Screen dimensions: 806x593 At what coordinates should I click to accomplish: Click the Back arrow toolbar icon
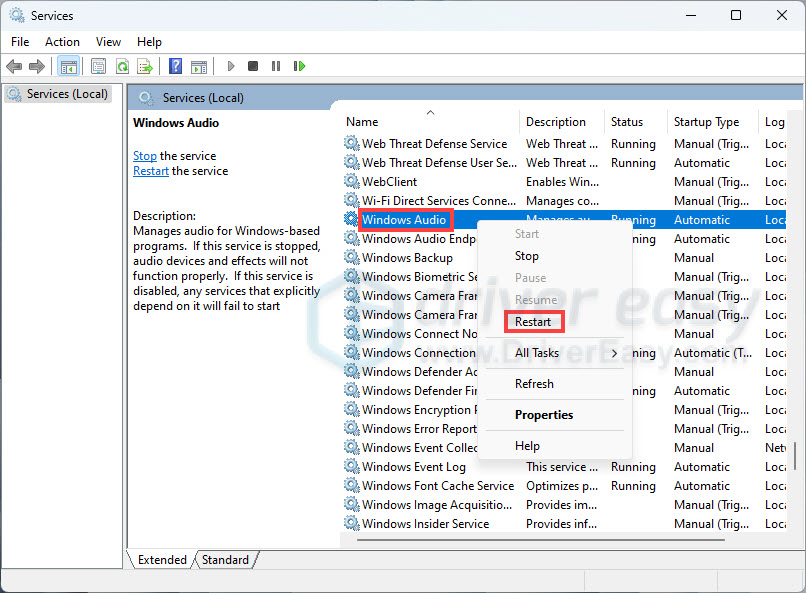pos(14,66)
